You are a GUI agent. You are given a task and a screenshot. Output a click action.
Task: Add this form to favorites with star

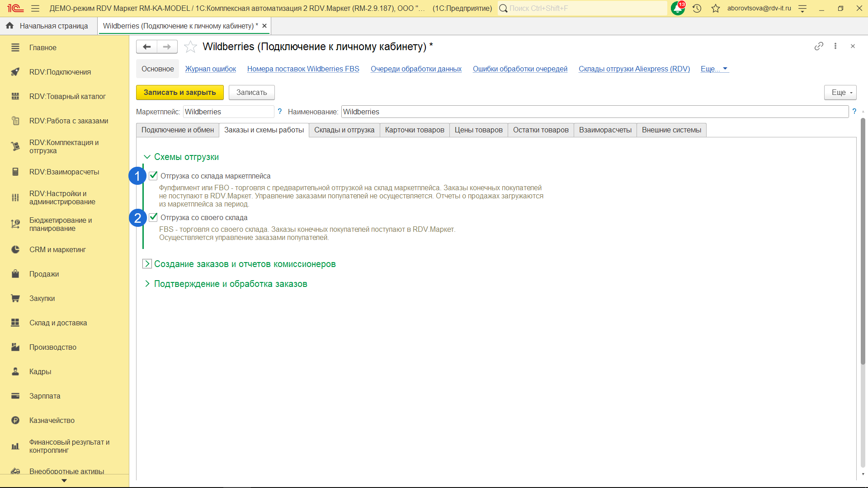190,47
